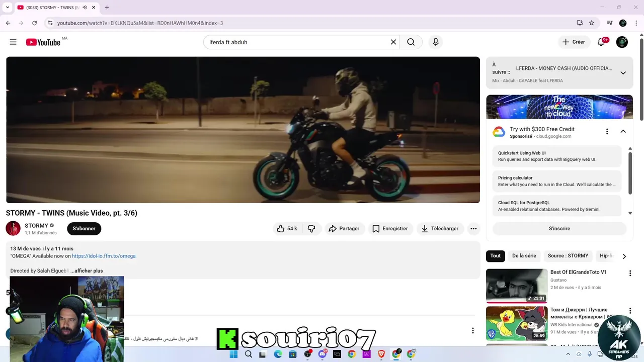Reload the page
This screenshot has height=362, width=644.
click(x=34, y=23)
